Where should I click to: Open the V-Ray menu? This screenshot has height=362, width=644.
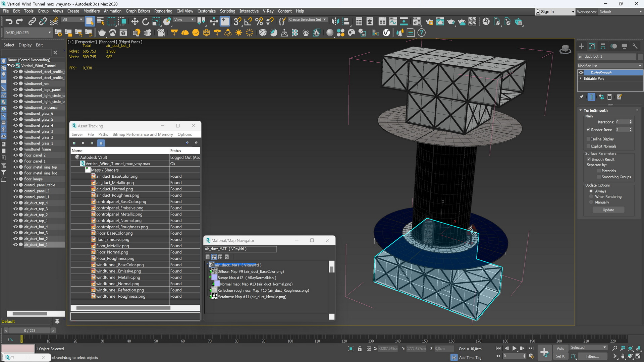(x=268, y=11)
